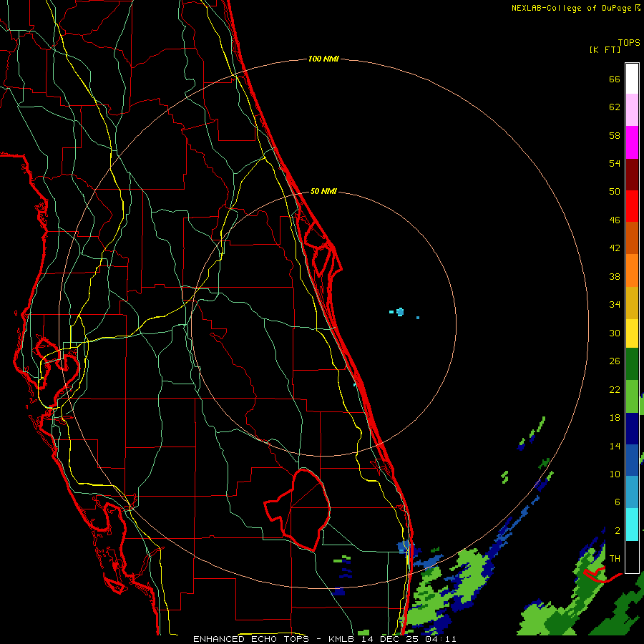Pick the dark maroon legend swatch
The width and height of the screenshot is (644, 644).
(632, 175)
